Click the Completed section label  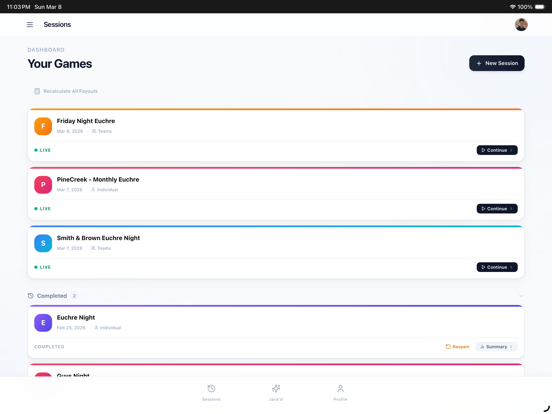point(52,296)
